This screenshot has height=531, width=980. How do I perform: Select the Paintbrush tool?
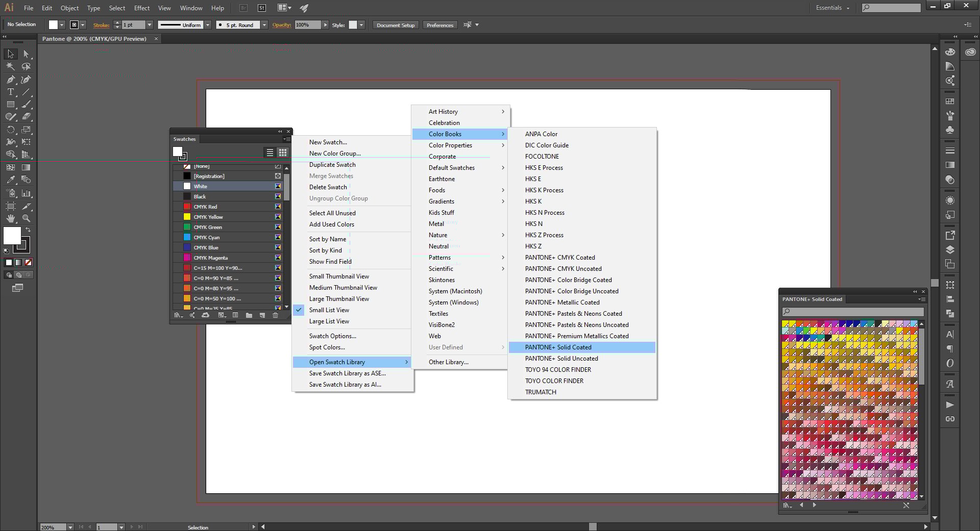tap(26, 104)
